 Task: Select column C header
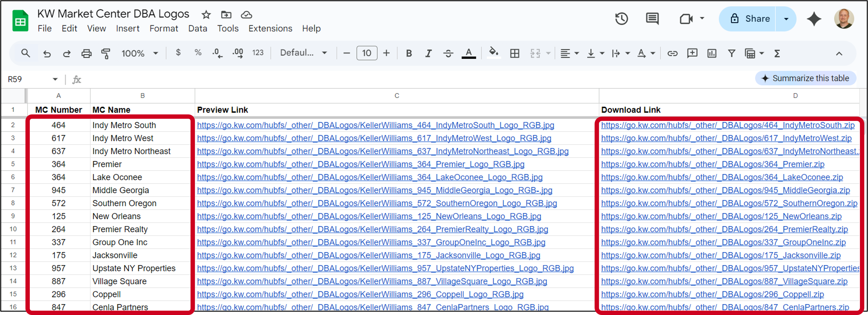point(397,96)
